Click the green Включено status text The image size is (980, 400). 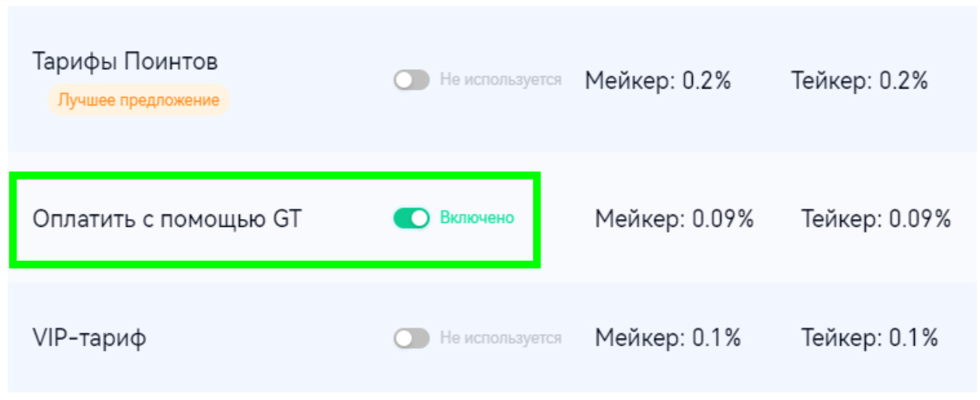pos(477,218)
